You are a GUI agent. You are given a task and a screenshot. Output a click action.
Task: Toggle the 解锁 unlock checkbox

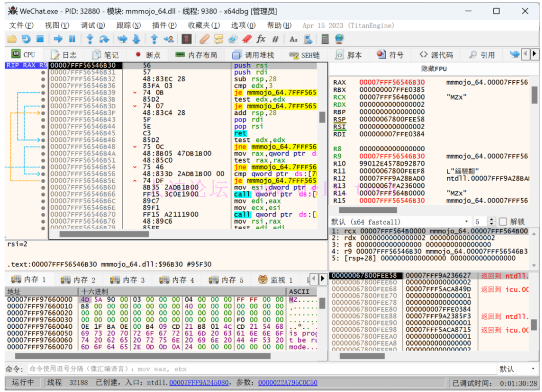(x=503, y=222)
